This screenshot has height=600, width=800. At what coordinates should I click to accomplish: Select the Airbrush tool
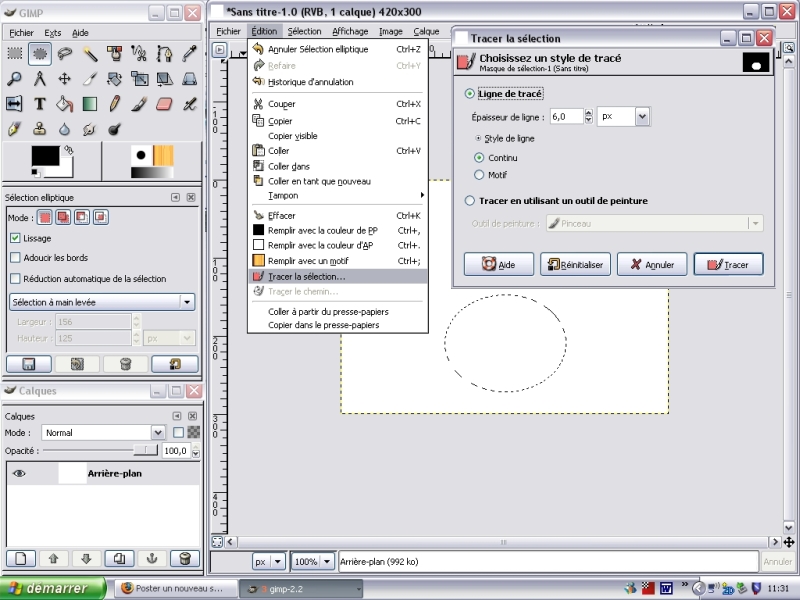click(x=189, y=104)
